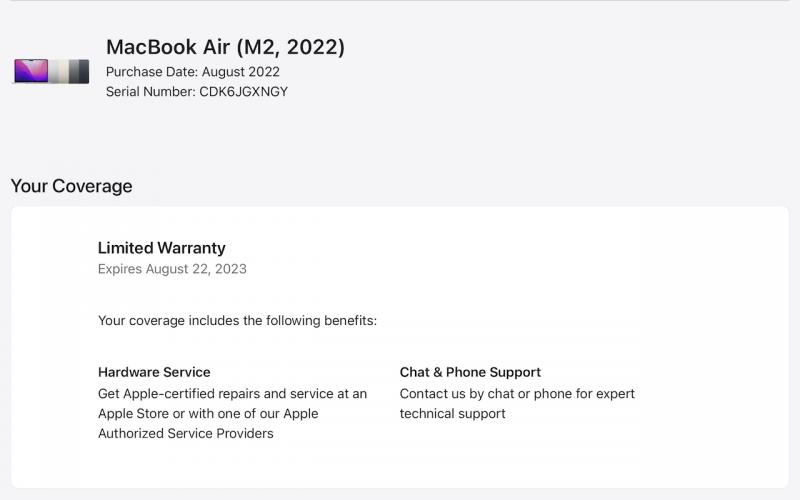Click the purple MacBook screen in thumbnail
800x500 pixels.
pos(30,71)
